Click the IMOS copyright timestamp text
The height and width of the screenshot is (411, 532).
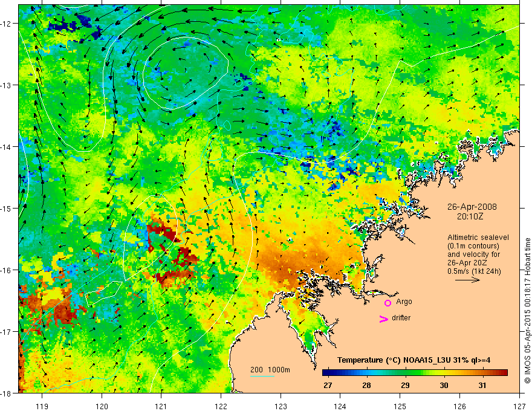528,311
